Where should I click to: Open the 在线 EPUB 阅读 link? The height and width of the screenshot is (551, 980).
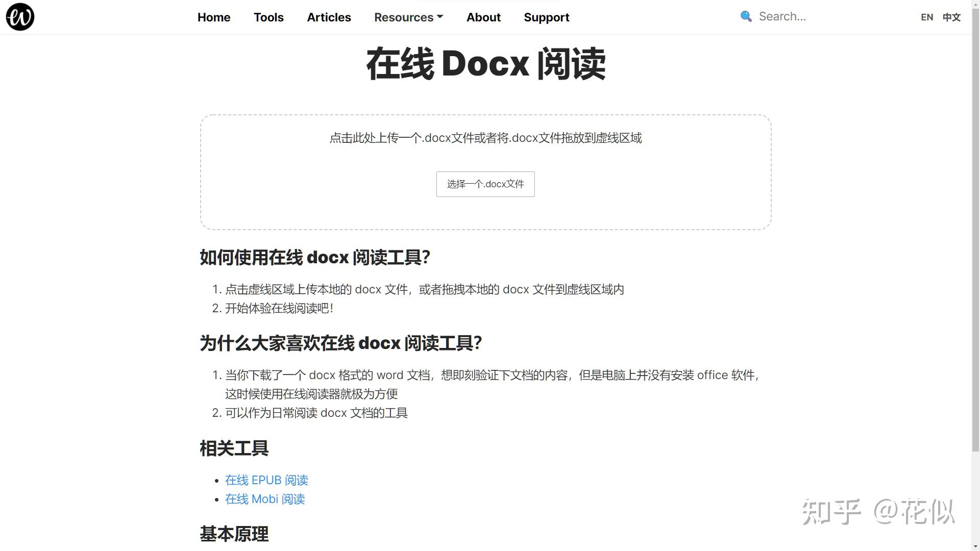pyautogui.click(x=266, y=480)
